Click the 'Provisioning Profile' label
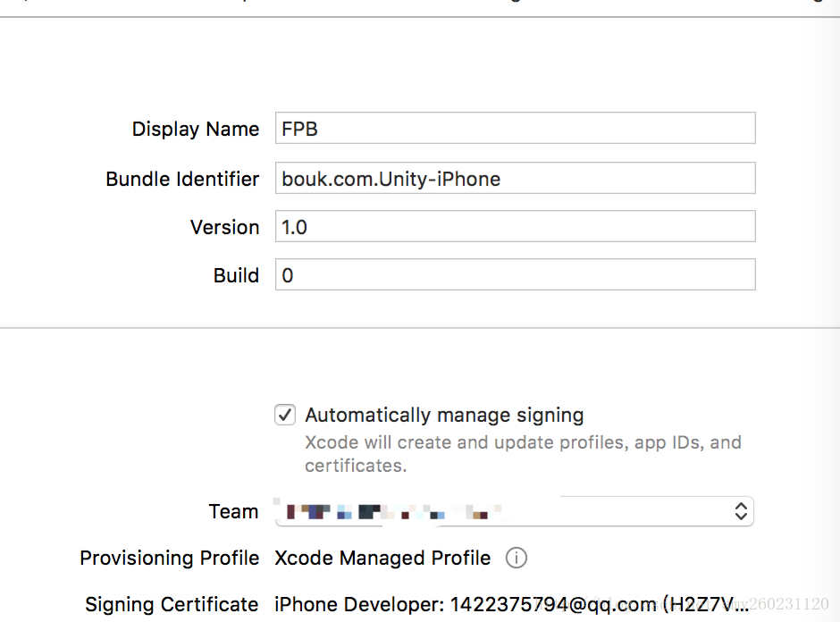This screenshot has width=840, height=622. pos(169,559)
